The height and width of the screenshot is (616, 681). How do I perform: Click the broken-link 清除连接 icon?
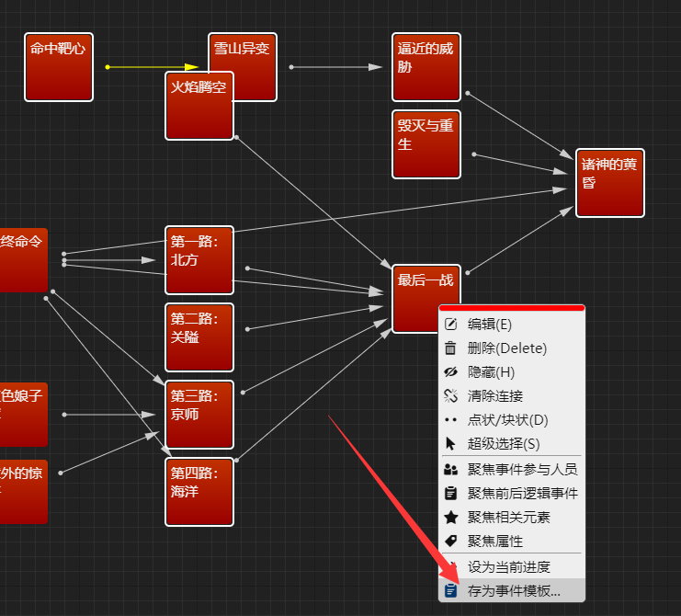click(x=450, y=395)
